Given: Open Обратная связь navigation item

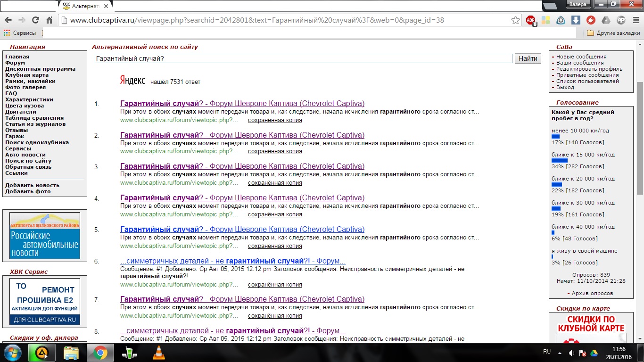Looking at the screenshot, I should (x=28, y=167).
